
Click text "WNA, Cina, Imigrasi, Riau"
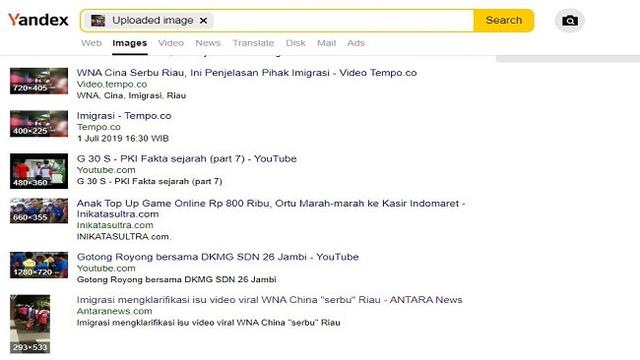(131, 96)
